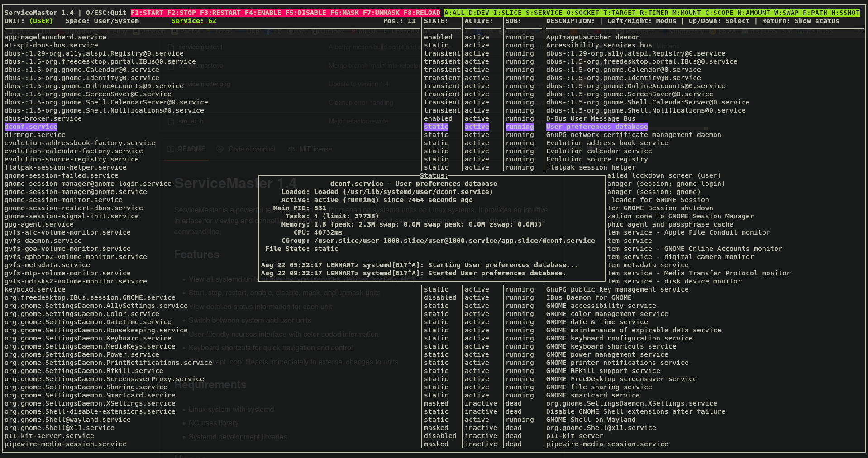
Task: Select the F3:RESTART action label
Action: coord(220,13)
